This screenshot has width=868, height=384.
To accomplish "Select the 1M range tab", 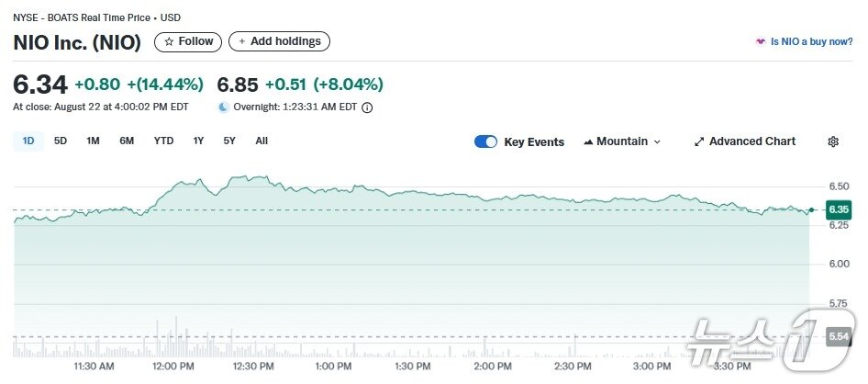I will (x=93, y=141).
